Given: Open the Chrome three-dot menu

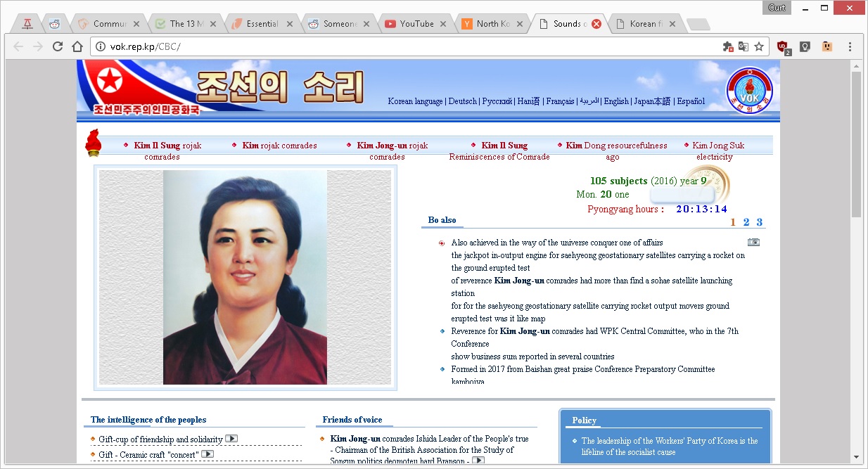Looking at the screenshot, I should (x=850, y=46).
